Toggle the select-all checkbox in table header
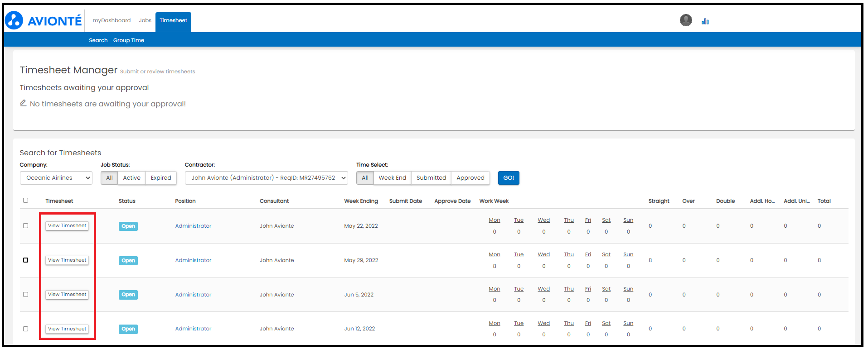 click(25, 200)
